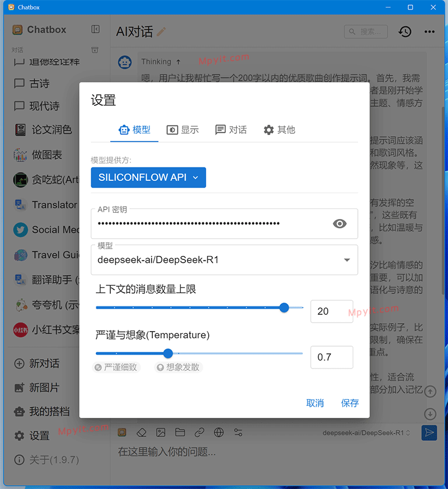
Task: Jump to bottom with the down arrow circle
Action: pyautogui.click(x=430, y=414)
